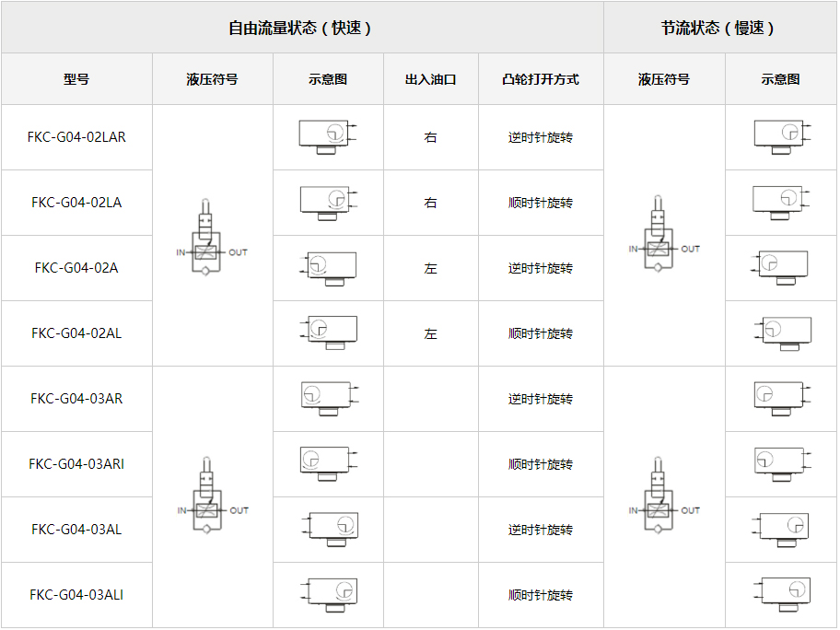This screenshot has width=840, height=630.
Task: Select the 自由流量状态（快速）header
Action: [x=301, y=28]
